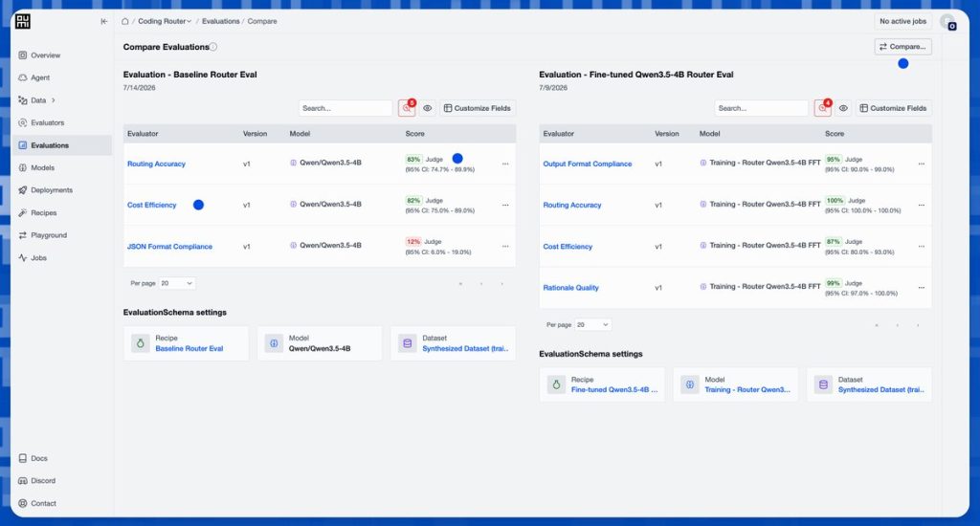This screenshot has width=980, height=526.
Task: Toggle eye visibility in Fine-tuned Qwen panel
Action: [x=843, y=108]
